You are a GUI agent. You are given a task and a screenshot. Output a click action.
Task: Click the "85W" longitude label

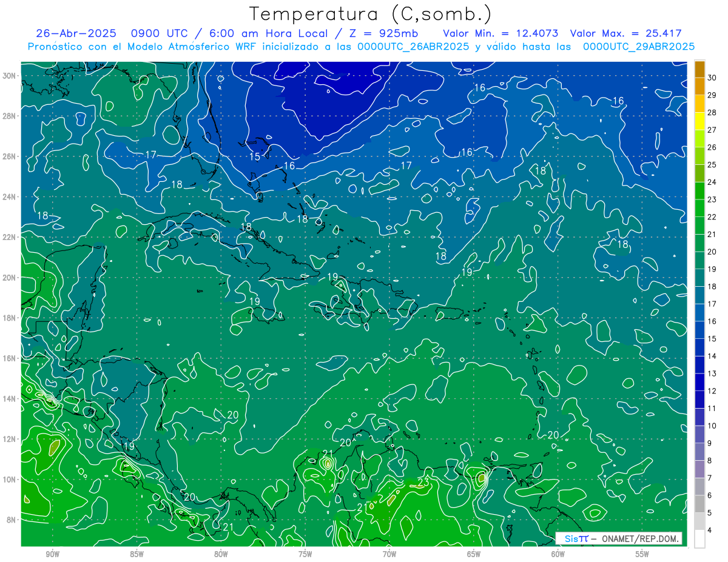click(136, 554)
